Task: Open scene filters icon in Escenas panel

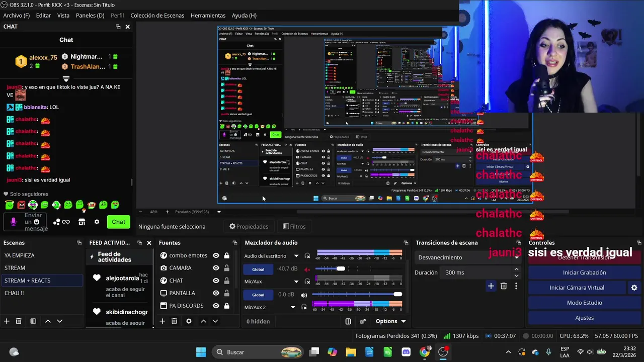Action: (x=33, y=321)
